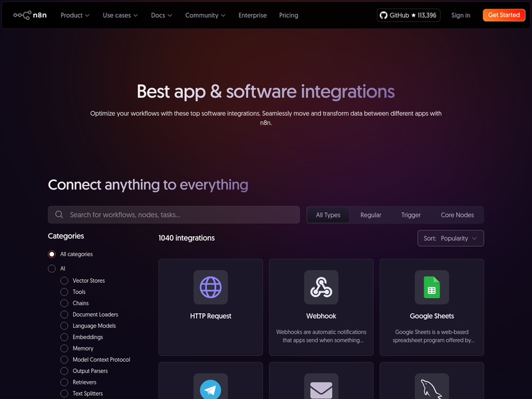Viewport: 532px width, 399px height.
Task: Open the Sort Popularity dropdown
Action: coord(450,238)
